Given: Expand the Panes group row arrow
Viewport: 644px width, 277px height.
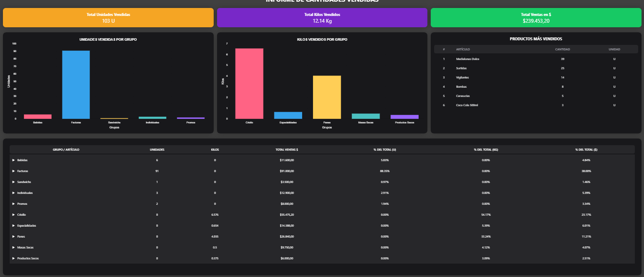Looking at the screenshot, I should point(14,237).
